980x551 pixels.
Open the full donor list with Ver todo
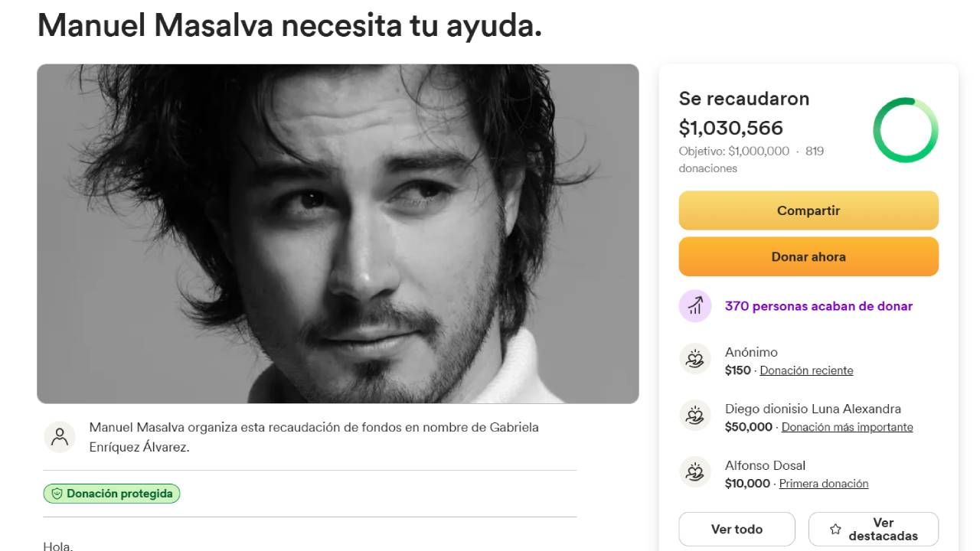pos(737,529)
